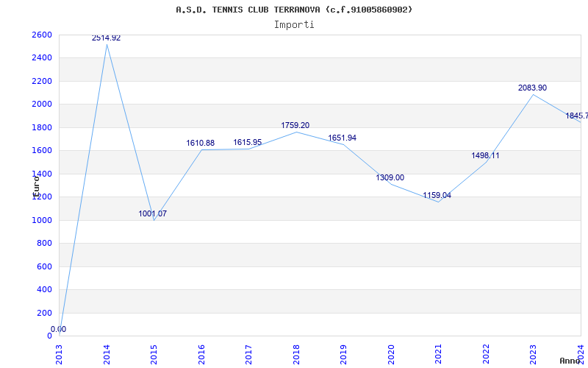
Task: Click the 2083.90 data label
Action: coord(532,88)
